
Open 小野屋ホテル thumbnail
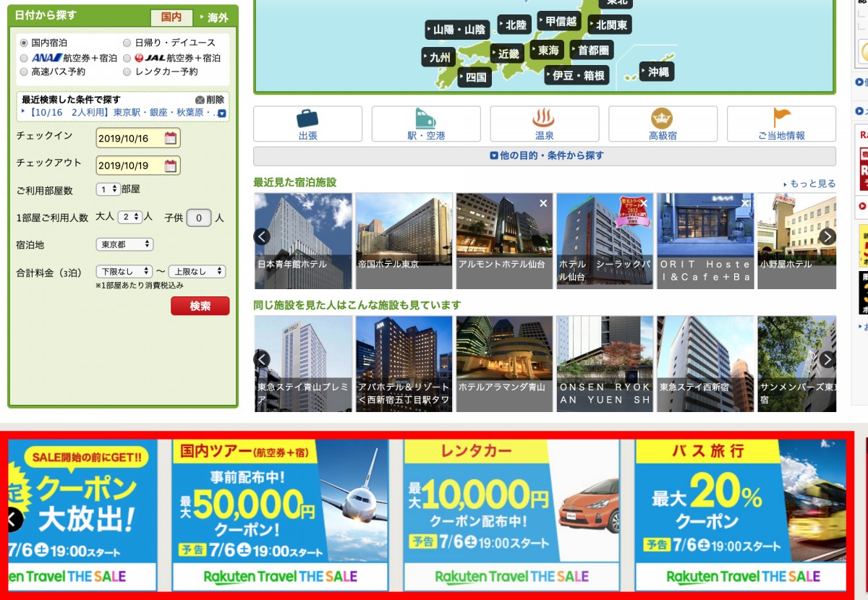point(796,241)
